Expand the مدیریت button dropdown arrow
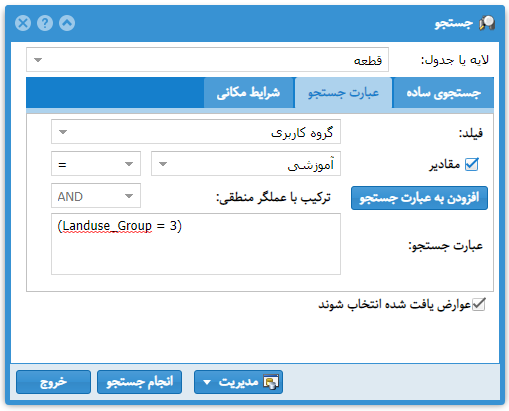The width and height of the screenshot is (509, 411). pos(207,382)
